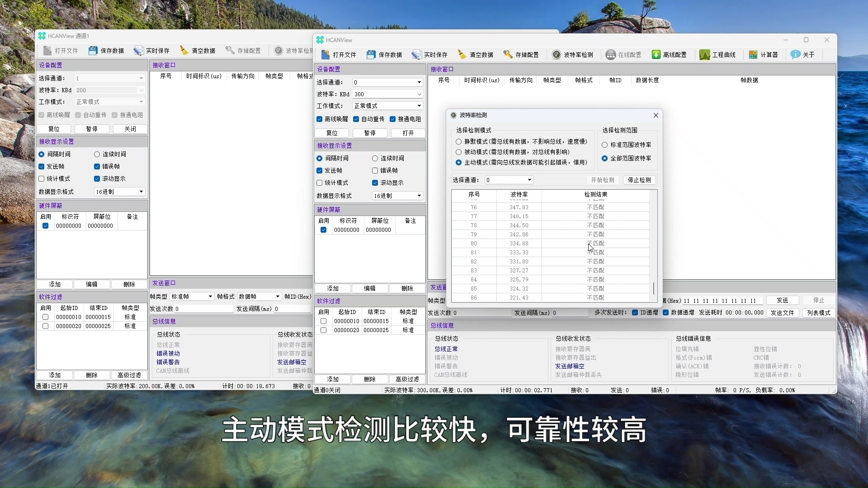The width and height of the screenshot is (868, 488).
Task: Clear data using the 清空数据 icon
Action: point(475,54)
